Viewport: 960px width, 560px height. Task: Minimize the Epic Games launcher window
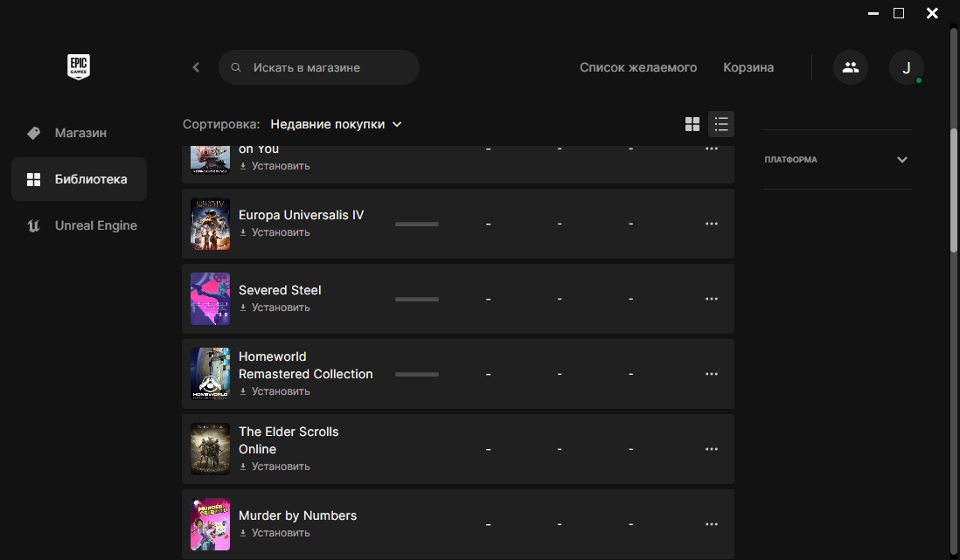pos(873,13)
